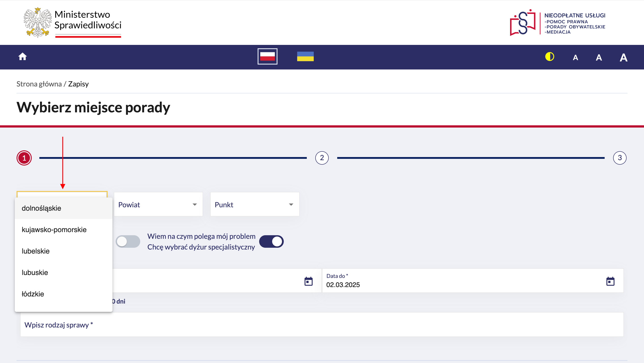The width and height of the screenshot is (644, 363).
Task: Choose dolnośląskie from the voivodeship list
Action: [x=41, y=208]
